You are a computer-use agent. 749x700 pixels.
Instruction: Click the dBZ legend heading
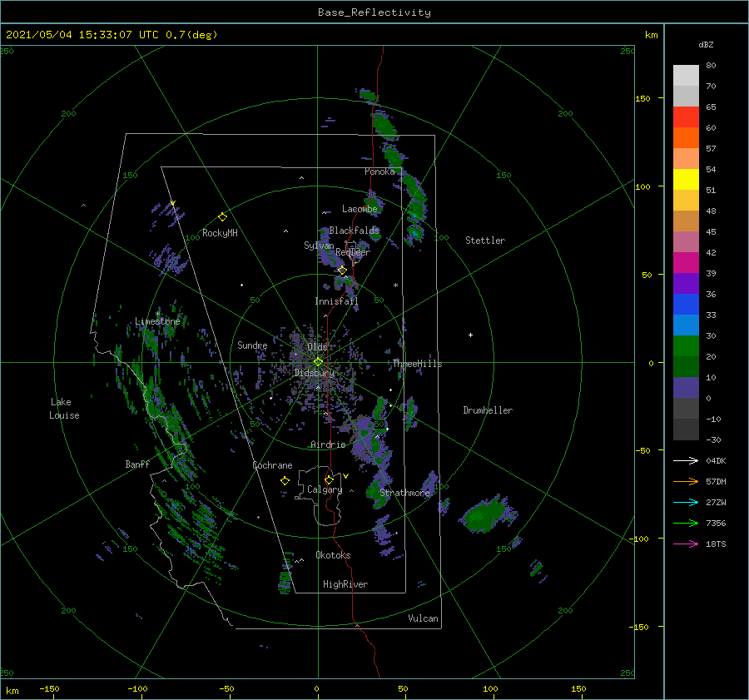706,45
